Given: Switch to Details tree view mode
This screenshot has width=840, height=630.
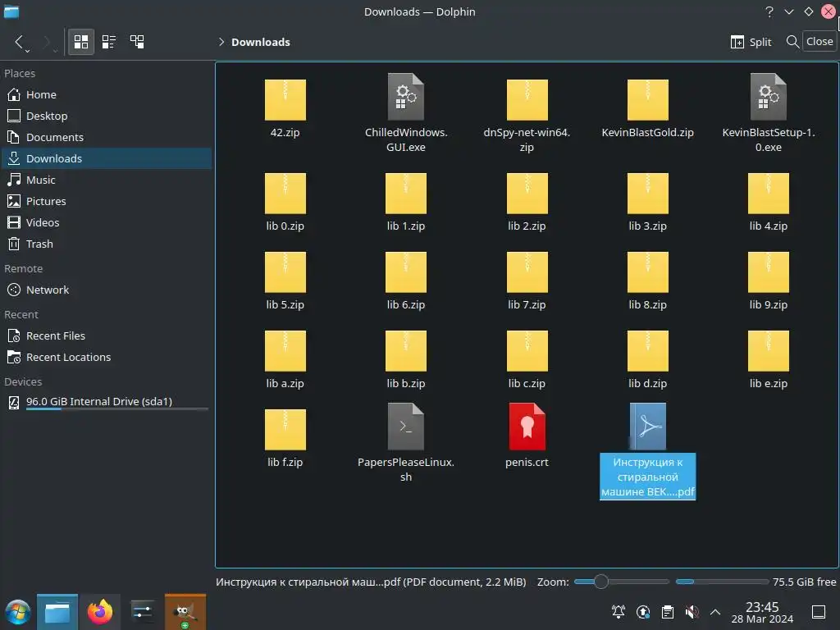Looking at the screenshot, I should click(x=137, y=42).
